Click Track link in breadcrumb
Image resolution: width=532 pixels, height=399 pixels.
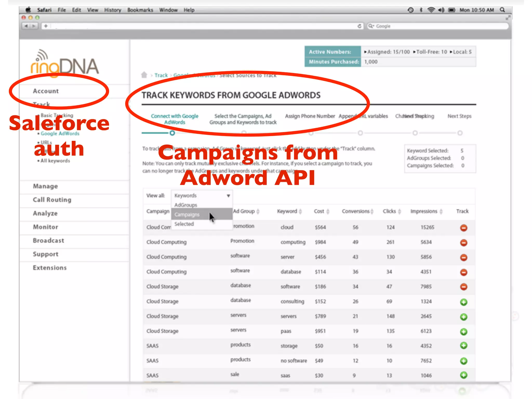[x=161, y=75]
